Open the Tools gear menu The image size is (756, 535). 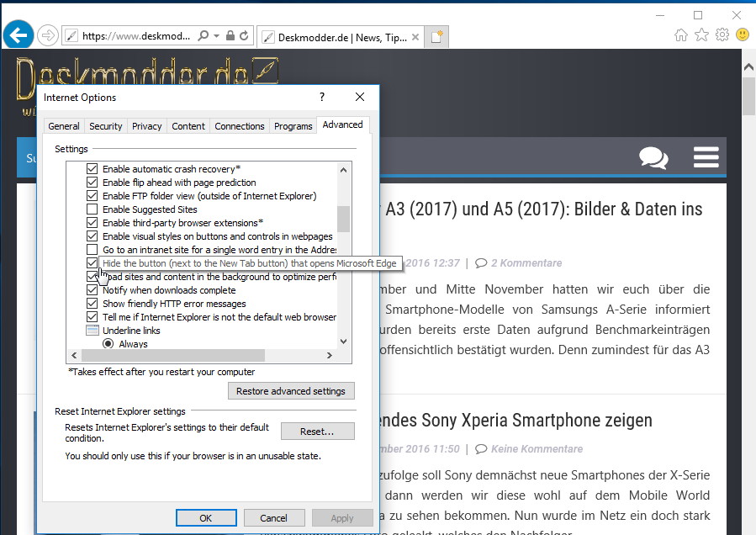pos(722,34)
